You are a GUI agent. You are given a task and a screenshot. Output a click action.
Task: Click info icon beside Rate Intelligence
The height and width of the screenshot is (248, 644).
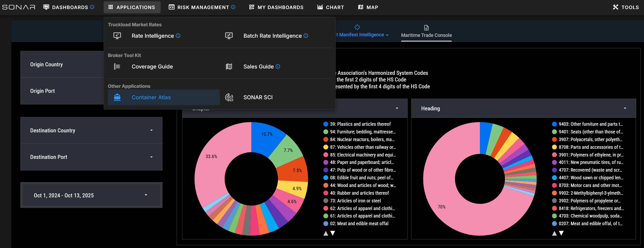click(x=178, y=36)
